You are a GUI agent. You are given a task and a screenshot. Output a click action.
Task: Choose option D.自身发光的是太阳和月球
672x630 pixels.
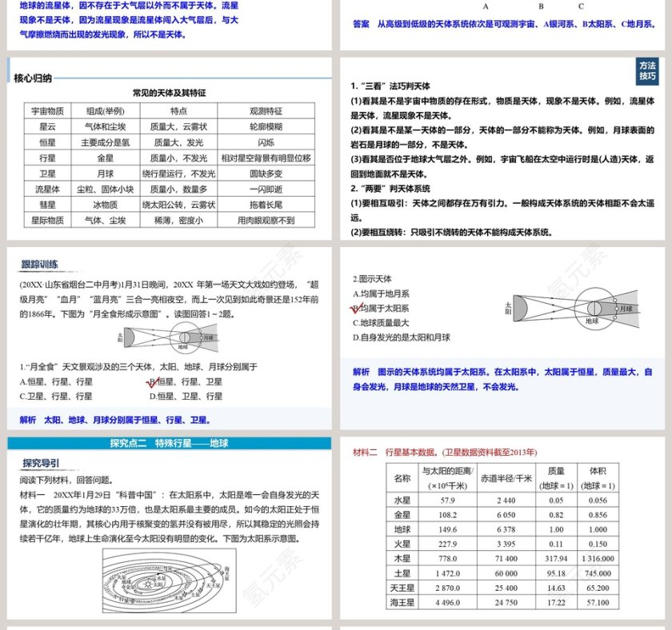click(402, 337)
